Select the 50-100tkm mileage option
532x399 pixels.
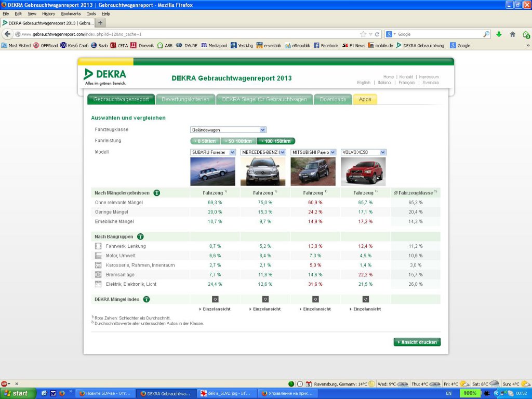239,141
